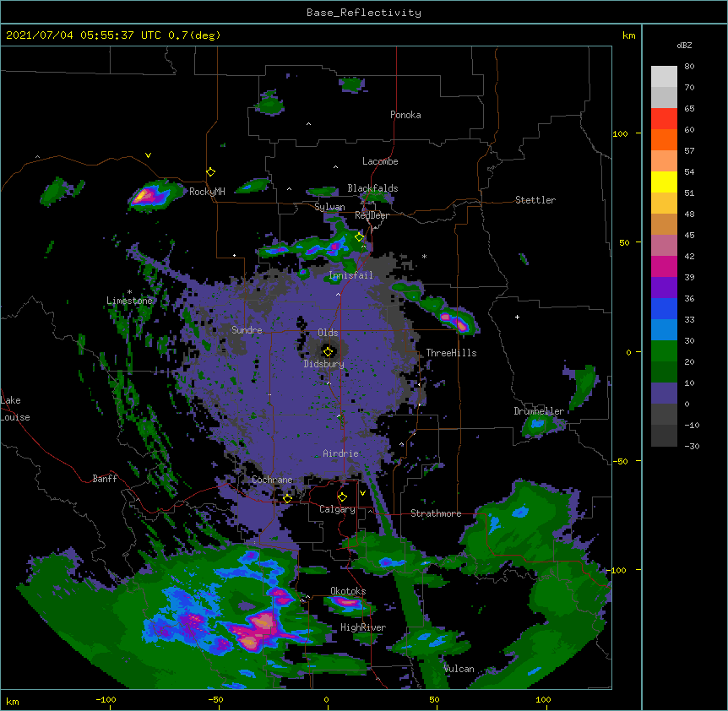Click the orange 57-60 dBZ legend swatch
Viewport: 728px width, 711px height.
tap(664, 139)
